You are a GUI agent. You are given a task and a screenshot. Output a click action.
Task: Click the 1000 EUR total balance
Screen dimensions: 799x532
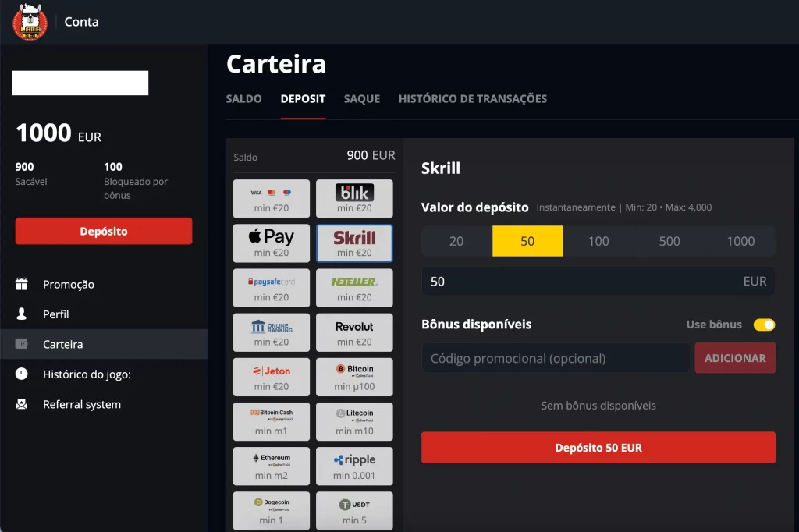59,133
